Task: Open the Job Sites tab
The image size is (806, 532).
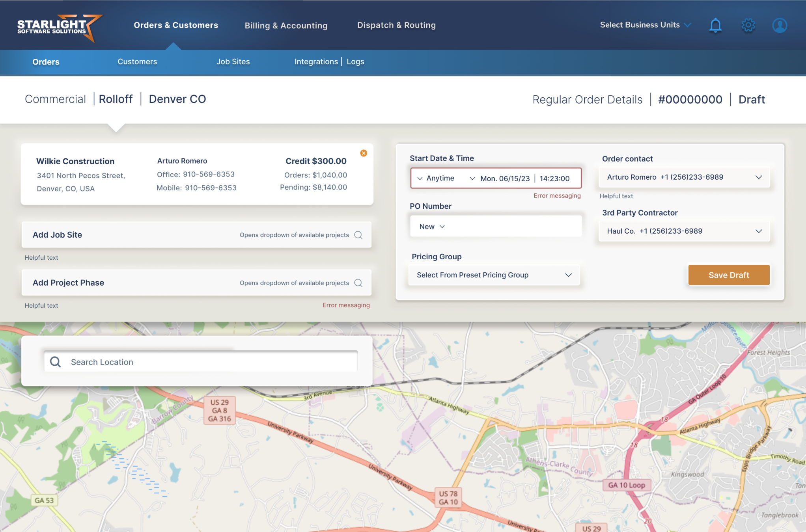Action: click(x=233, y=62)
